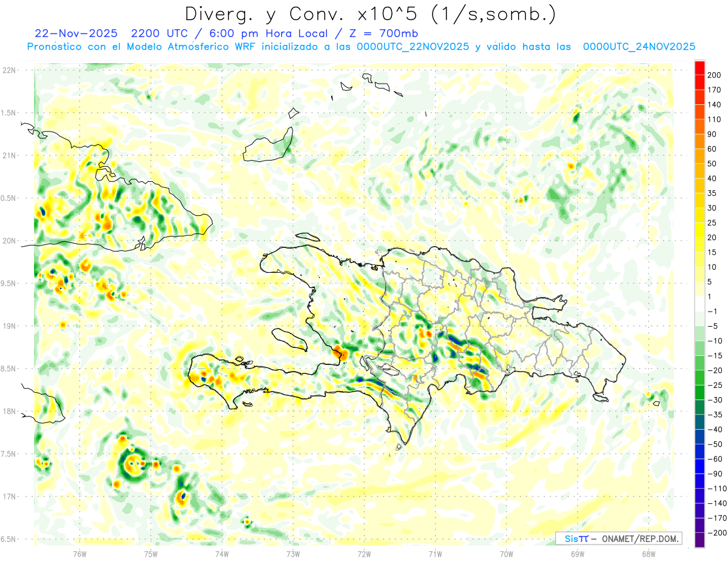Click the '74W' longitude label
This screenshot has height=562, width=728.
point(222,554)
